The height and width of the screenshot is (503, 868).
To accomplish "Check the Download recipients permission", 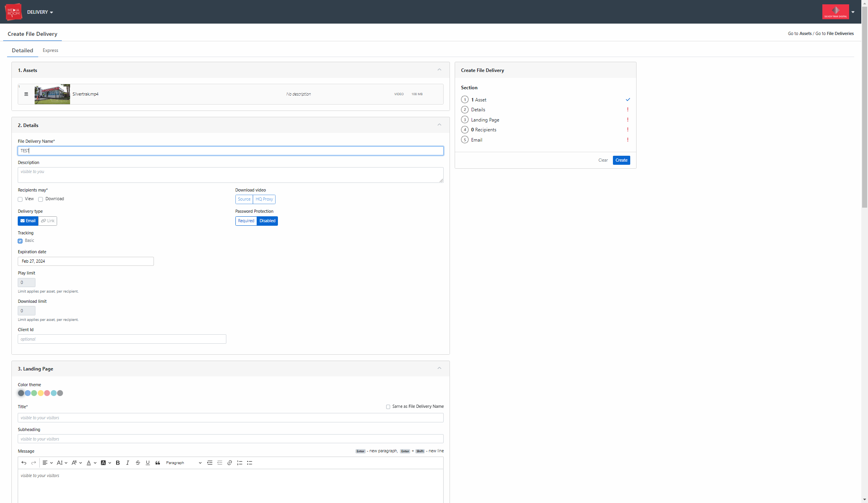I will (x=41, y=199).
